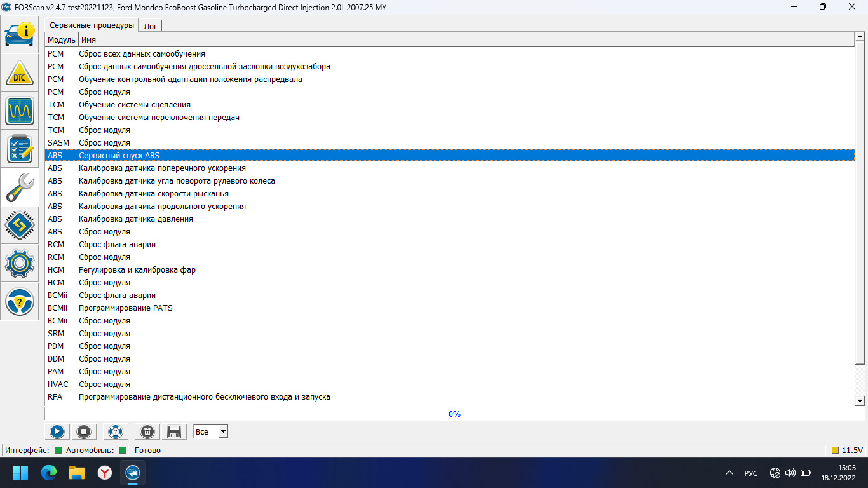
Task: Select the ABS "Сброс модуля" row
Action: (x=450, y=232)
